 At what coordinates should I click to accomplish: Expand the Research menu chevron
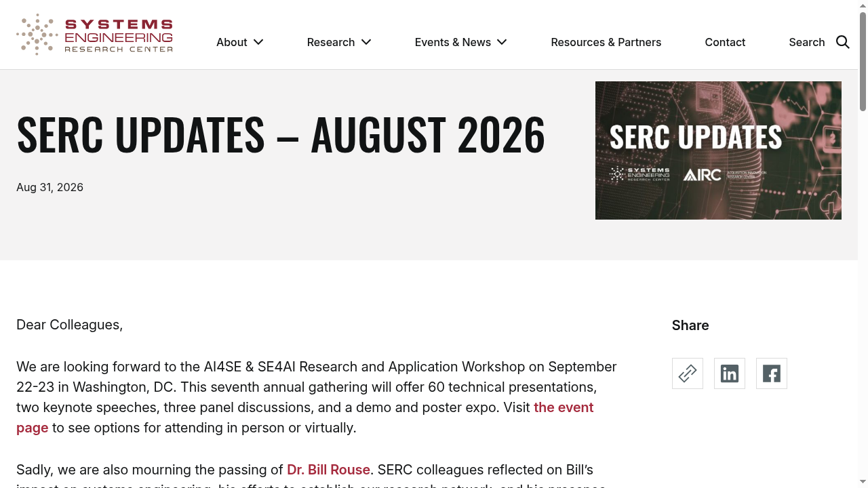(x=366, y=42)
